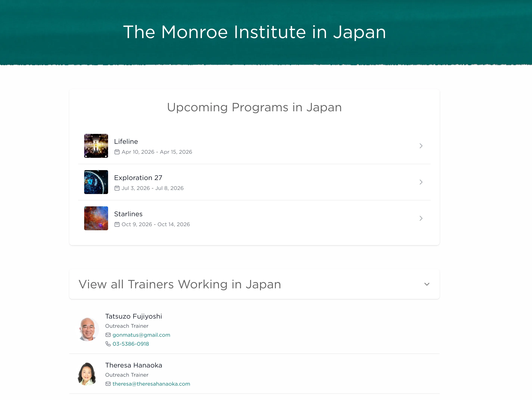
Task: Click envelope icon beside Theresa's email address
Action: pyautogui.click(x=108, y=384)
